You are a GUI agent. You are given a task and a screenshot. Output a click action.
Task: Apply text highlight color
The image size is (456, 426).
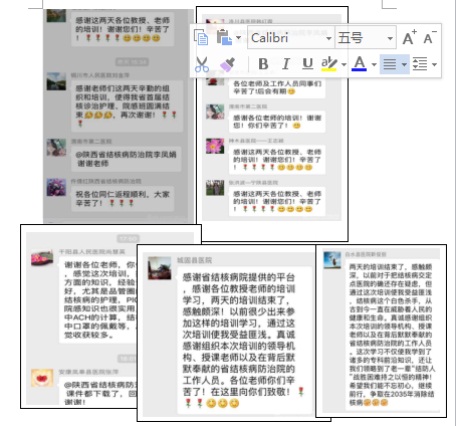pyautogui.click(x=329, y=64)
